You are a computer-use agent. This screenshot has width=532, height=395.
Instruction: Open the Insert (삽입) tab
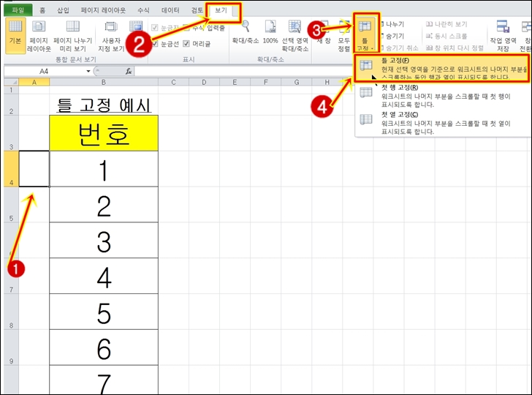tap(63, 10)
